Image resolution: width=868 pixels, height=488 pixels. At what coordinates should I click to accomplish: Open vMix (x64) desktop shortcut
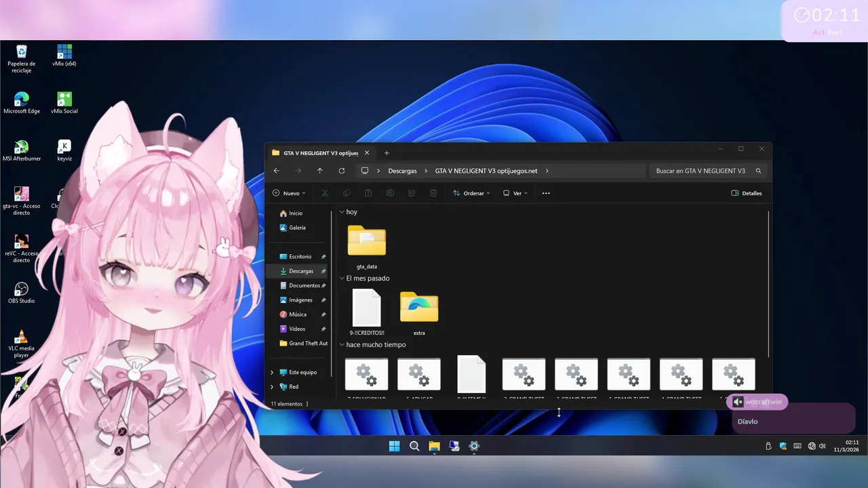point(64,56)
